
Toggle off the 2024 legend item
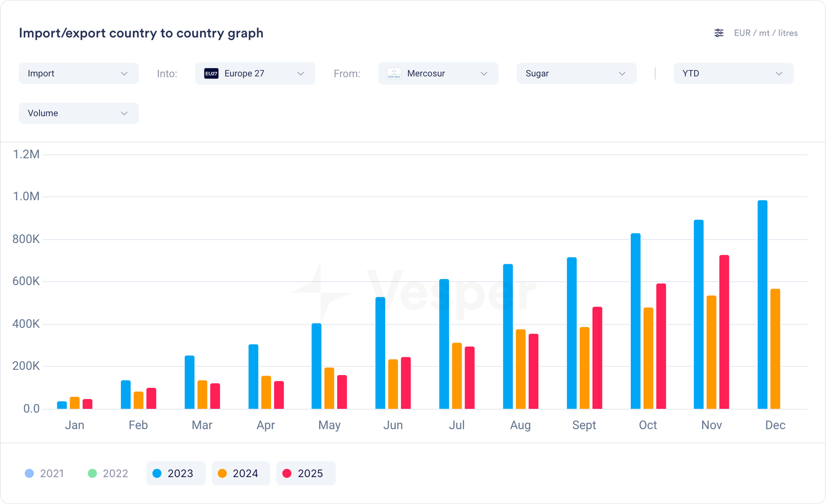coord(241,474)
